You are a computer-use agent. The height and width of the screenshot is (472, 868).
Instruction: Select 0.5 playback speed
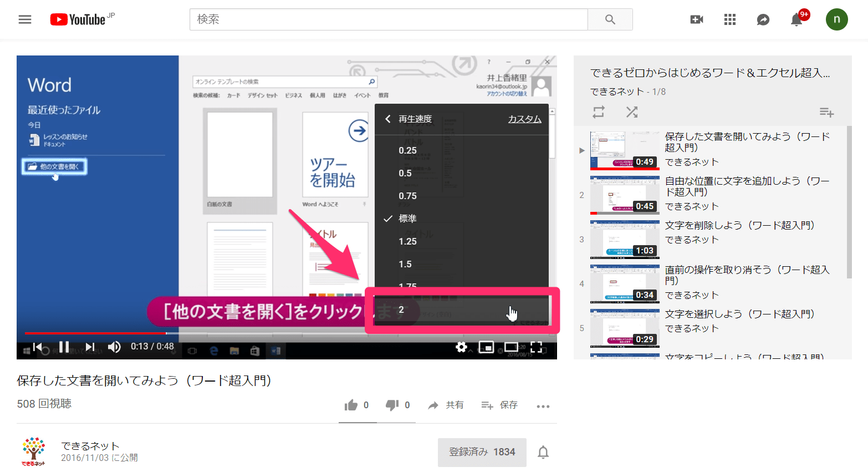[x=462, y=173]
